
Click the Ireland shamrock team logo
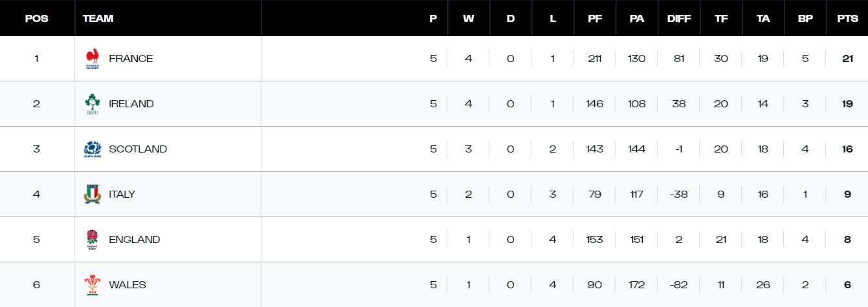[x=93, y=104]
